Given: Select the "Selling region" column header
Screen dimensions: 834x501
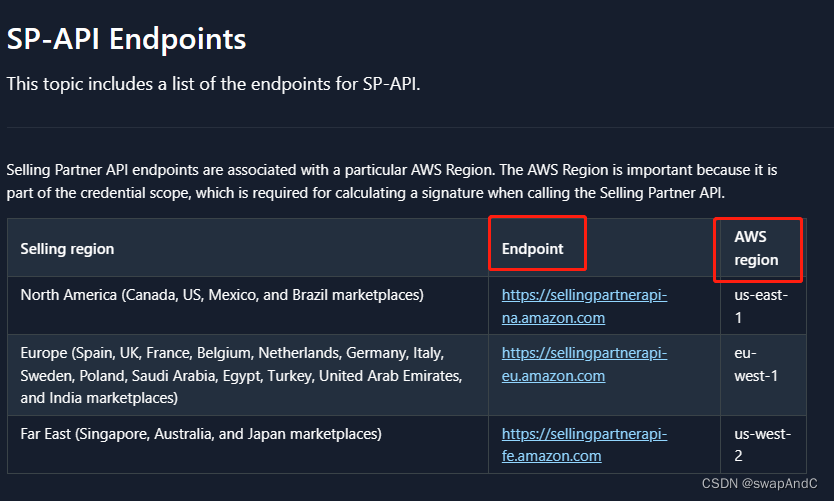Looking at the screenshot, I should (67, 248).
